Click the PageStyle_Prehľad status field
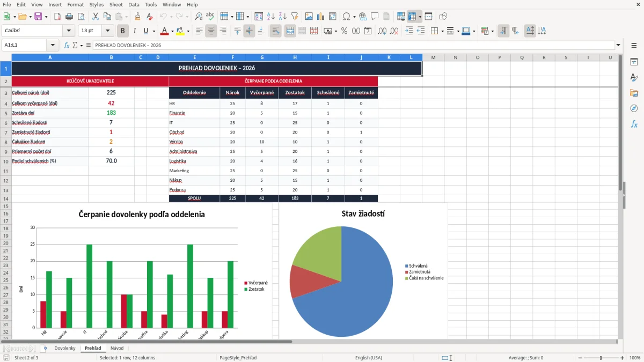The image size is (644, 362). (238, 358)
